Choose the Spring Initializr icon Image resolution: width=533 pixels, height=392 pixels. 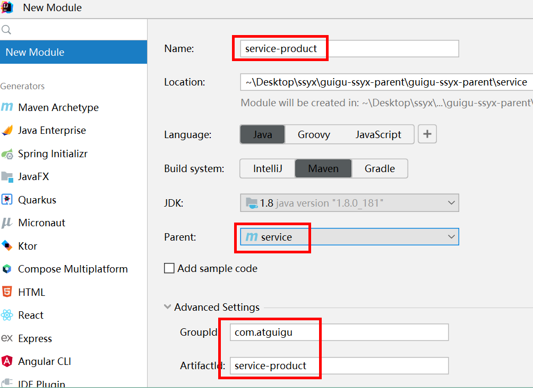click(7, 154)
